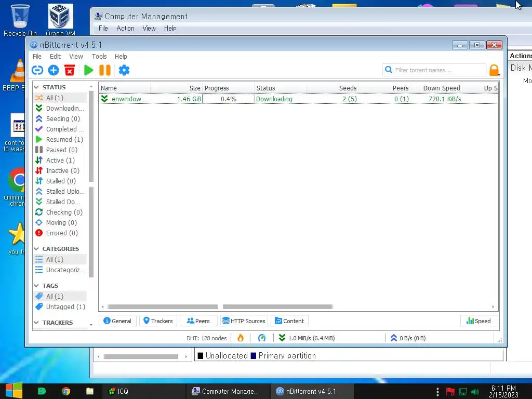Add torrent link from toolbar
Screen dimensions: 532x399
(37, 70)
